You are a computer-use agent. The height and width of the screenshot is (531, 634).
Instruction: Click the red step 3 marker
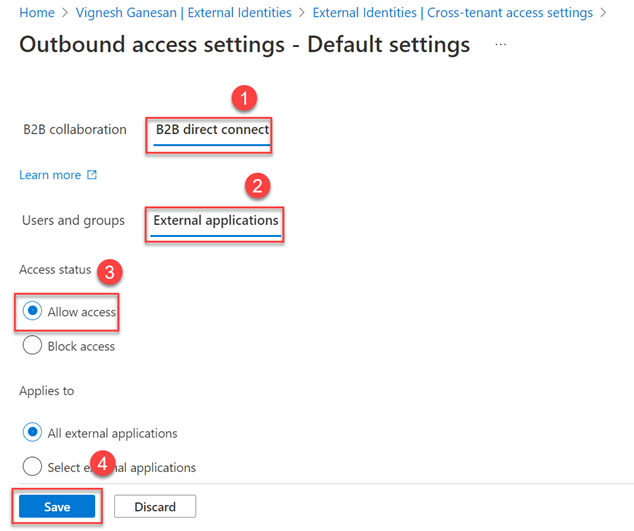(x=115, y=270)
